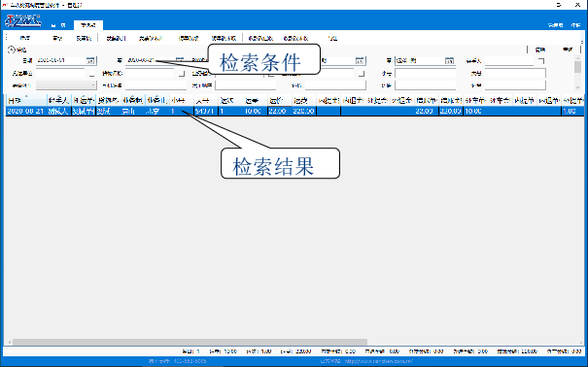
Task: Open the sanchen.com.cn website link in footer
Action: [379, 361]
